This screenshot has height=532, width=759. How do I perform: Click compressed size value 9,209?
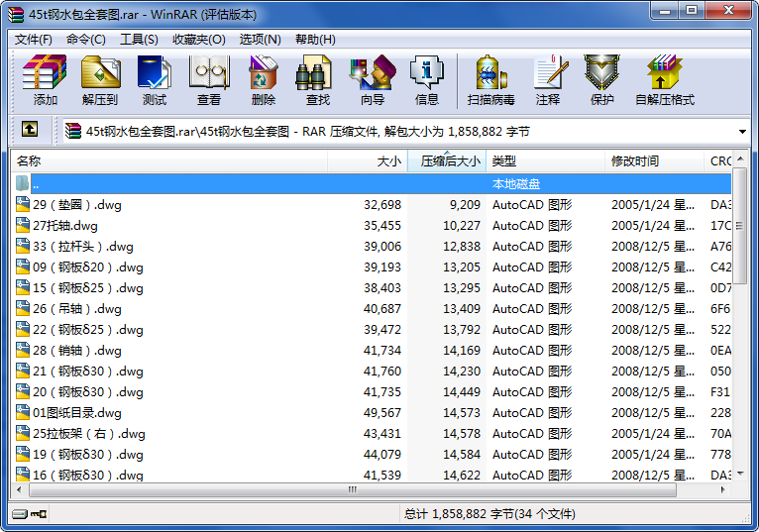[465, 205]
